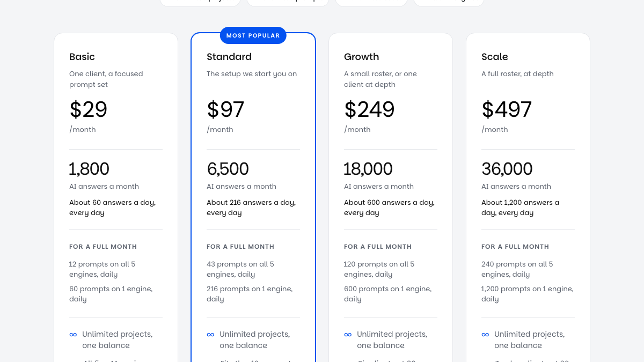Click 'FOR A FULL MONTH' heading in Scale card
This screenshot has height=362, width=644.
click(x=515, y=247)
